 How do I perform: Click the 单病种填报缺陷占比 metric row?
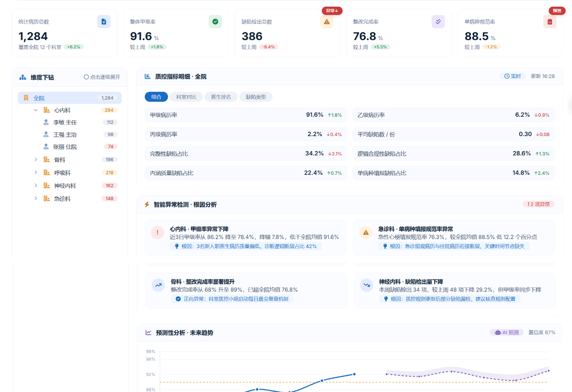(x=453, y=173)
